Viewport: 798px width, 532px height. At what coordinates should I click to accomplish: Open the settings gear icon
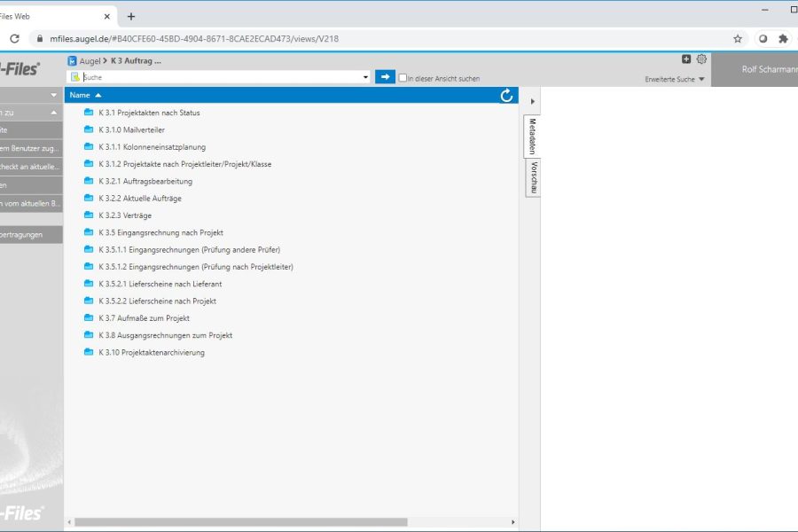[701, 59]
